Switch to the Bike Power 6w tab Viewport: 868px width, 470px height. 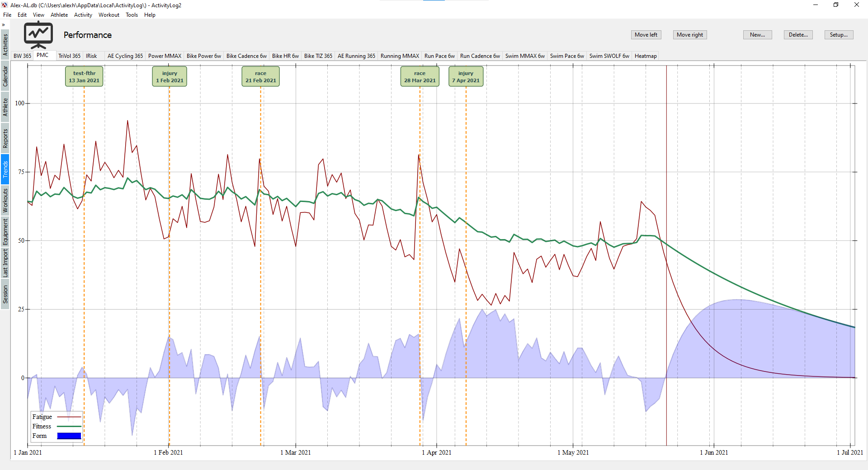pyautogui.click(x=204, y=56)
